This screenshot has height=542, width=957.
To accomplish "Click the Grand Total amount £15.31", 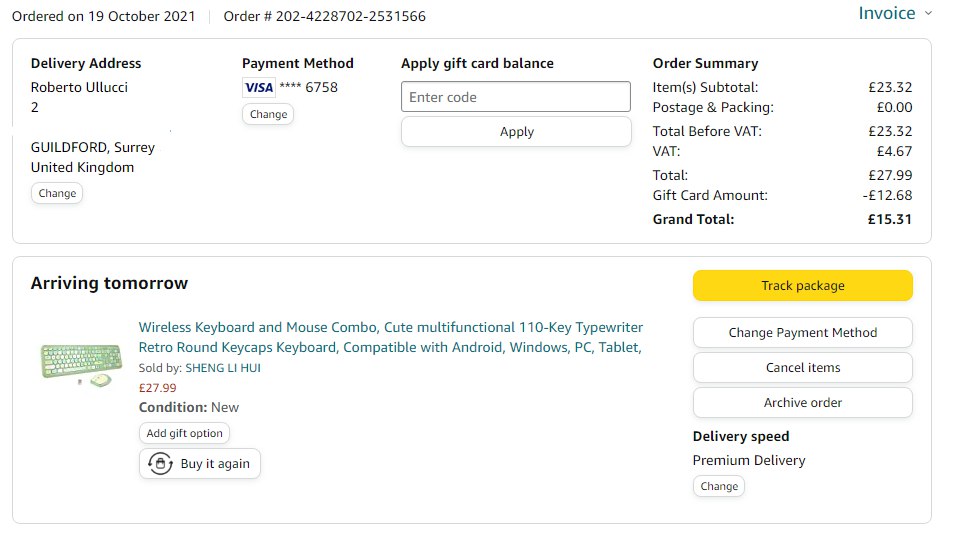I will click(x=889, y=219).
